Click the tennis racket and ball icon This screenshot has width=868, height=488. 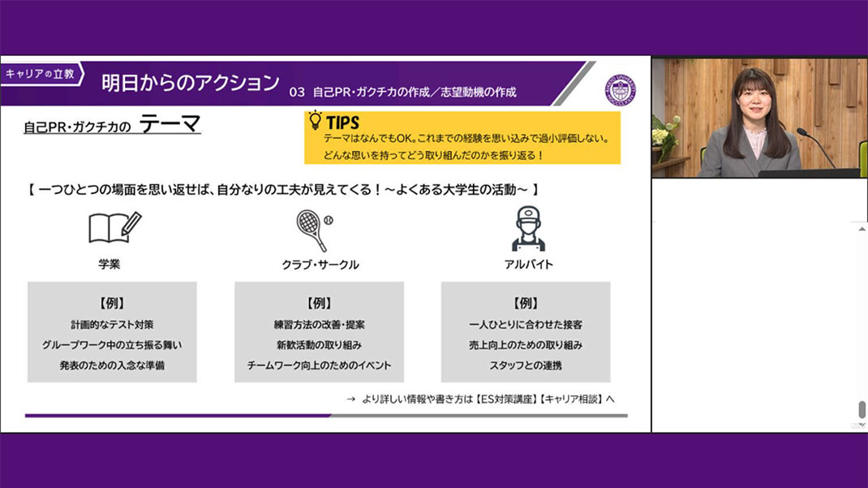(315, 230)
